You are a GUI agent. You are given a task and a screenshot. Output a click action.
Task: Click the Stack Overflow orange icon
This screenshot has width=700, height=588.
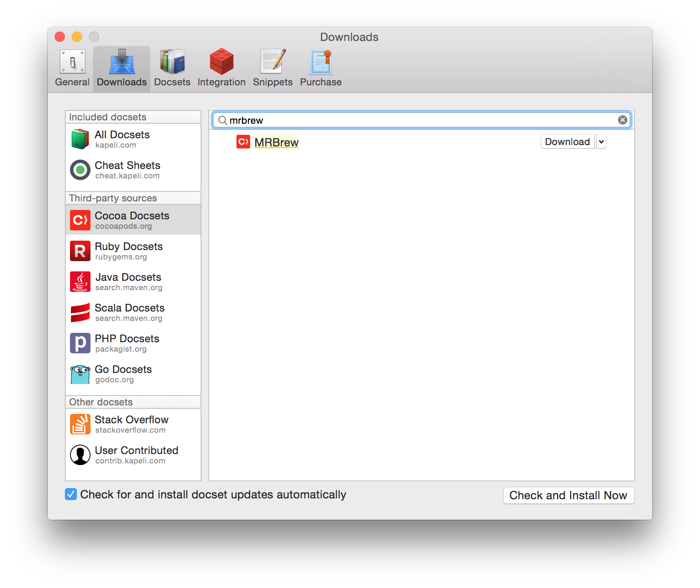(80, 424)
